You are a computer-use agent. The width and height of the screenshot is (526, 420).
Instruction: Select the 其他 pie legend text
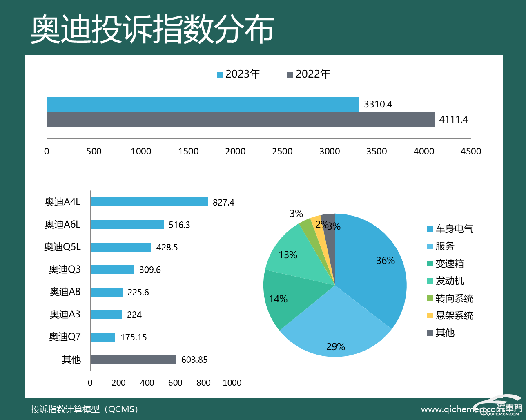[x=445, y=333]
